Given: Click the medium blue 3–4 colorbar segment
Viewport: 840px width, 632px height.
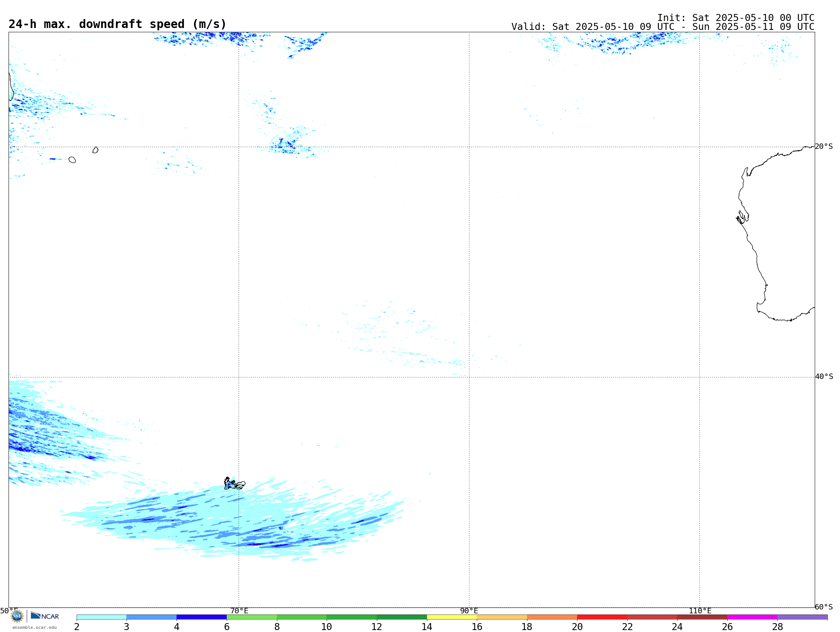Looking at the screenshot, I should pos(152,617).
